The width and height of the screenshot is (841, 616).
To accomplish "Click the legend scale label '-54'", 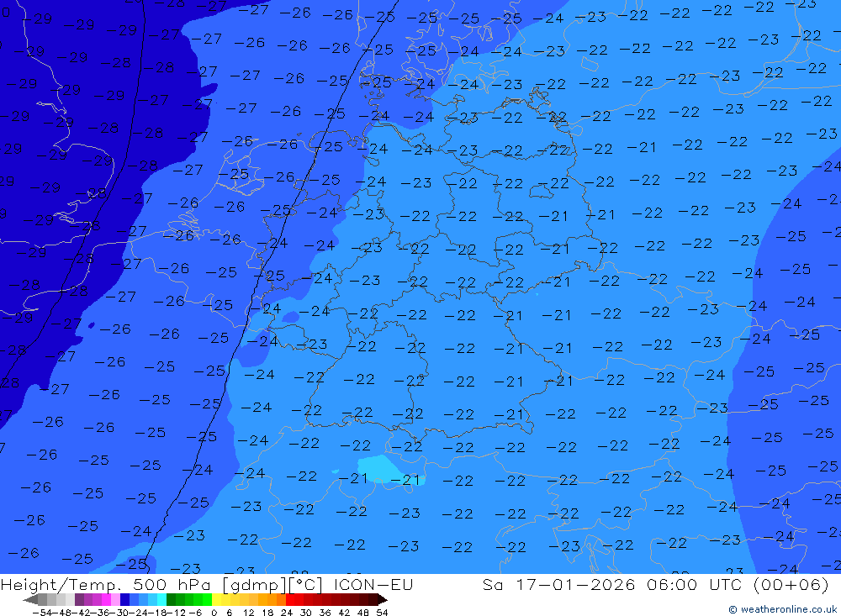I will pyautogui.click(x=42, y=613).
